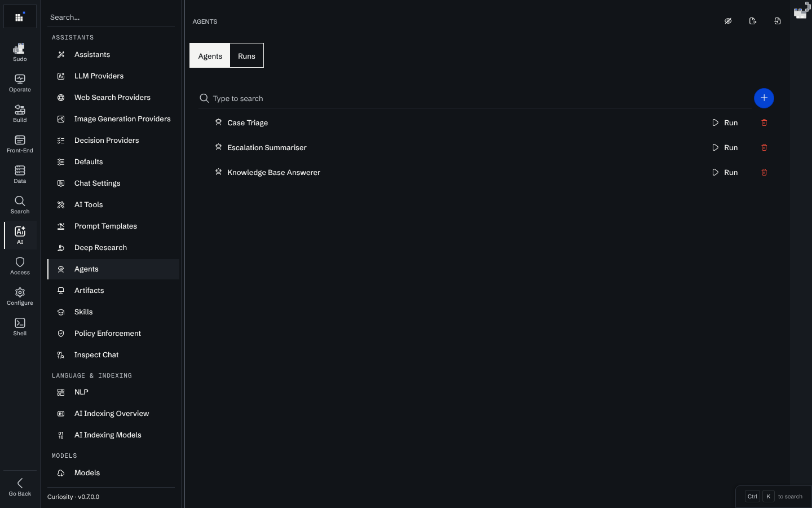Click the Go Back arrow

click(20, 487)
